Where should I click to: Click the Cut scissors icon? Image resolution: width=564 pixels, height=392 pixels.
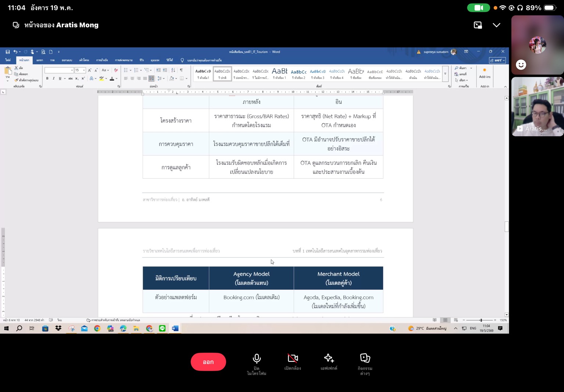[16, 68]
